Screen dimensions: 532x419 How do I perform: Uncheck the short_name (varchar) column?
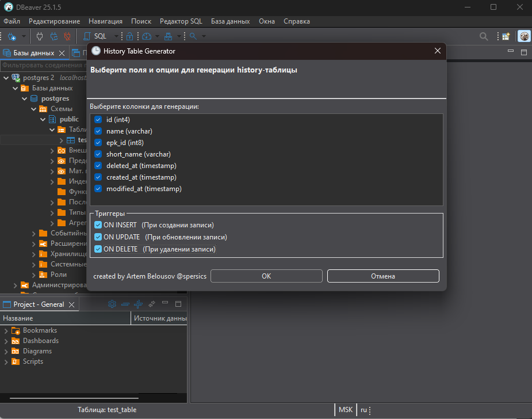(98, 154)
